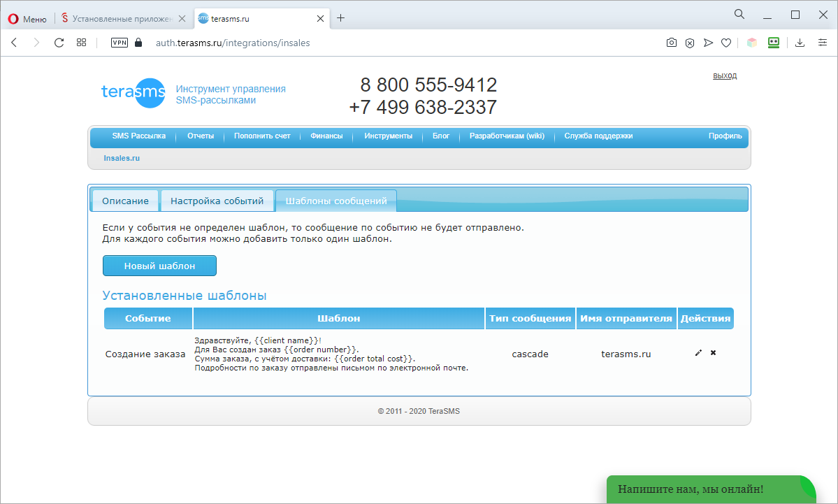Select the terasms.ru browser tab

point(262,19)
